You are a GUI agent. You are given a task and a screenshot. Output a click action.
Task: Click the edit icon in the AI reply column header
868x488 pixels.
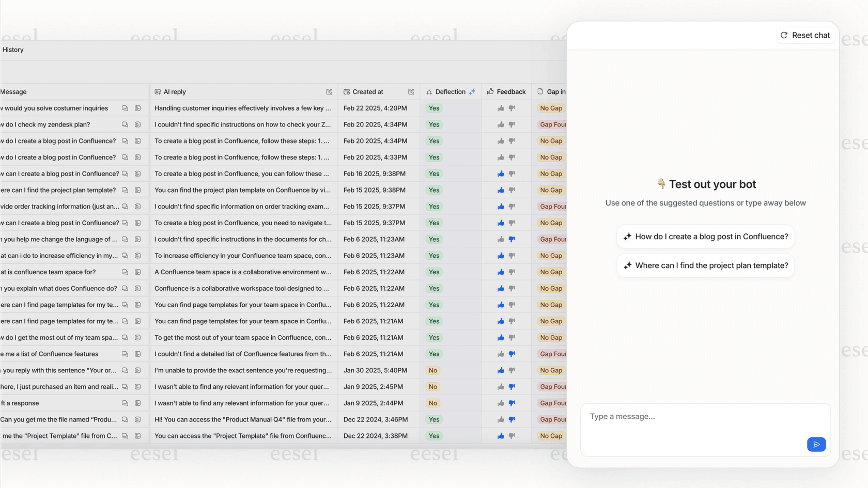point(329,91)
